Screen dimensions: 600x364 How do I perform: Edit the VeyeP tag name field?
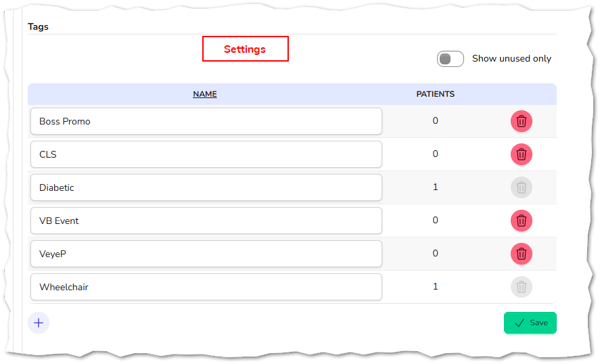(x=206, y=254)
